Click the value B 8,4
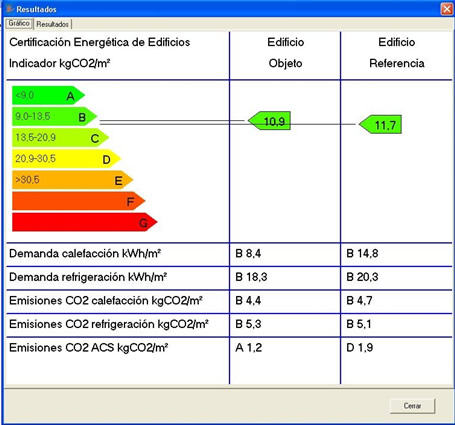Viewport: 455px width, 425px height. point(248,254)
